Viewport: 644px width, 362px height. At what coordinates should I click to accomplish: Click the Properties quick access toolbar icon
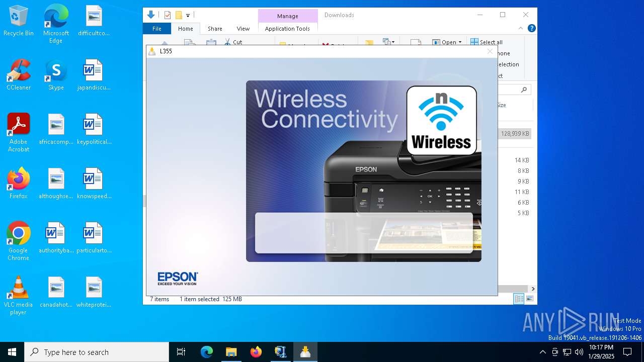coord(168,15)
